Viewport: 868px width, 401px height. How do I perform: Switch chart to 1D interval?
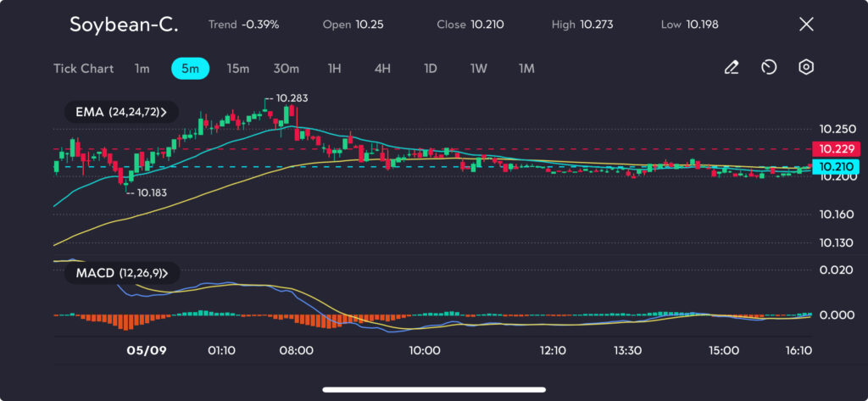pos(430,69)
